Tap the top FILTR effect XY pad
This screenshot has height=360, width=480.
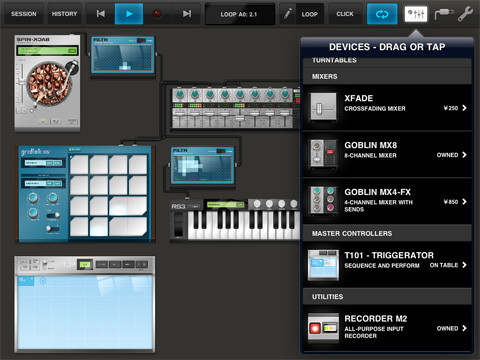tap(123, 58)
